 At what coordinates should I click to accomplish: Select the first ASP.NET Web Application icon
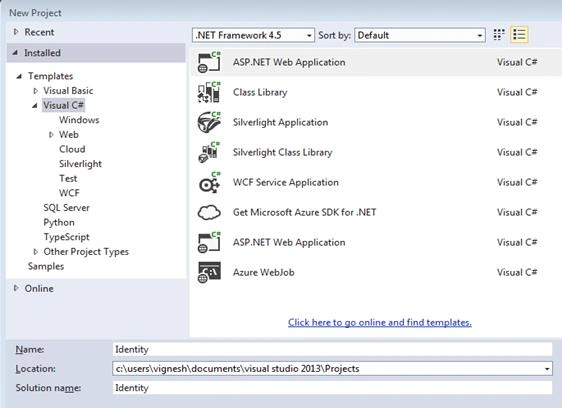pyautogui.click(x=209, y=62)
